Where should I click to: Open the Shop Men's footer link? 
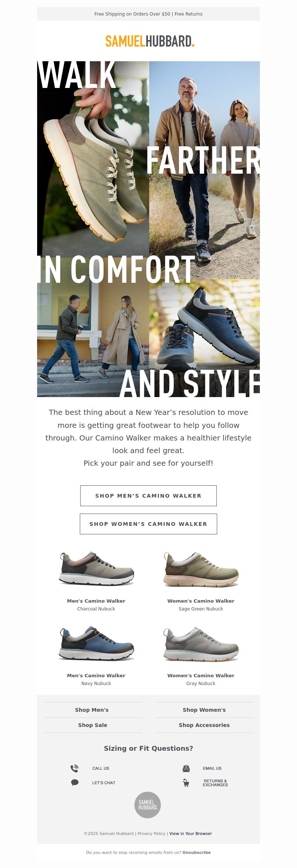tap(92, 710)
